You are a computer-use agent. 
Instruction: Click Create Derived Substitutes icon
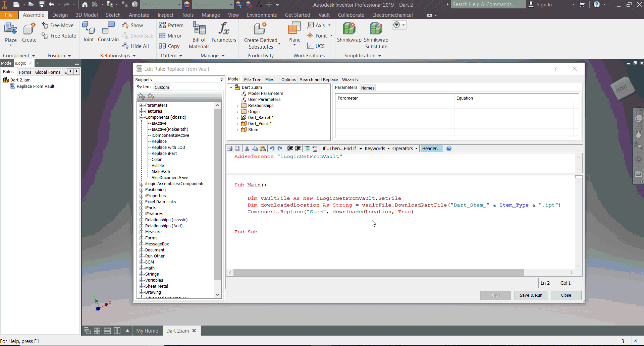261,28
